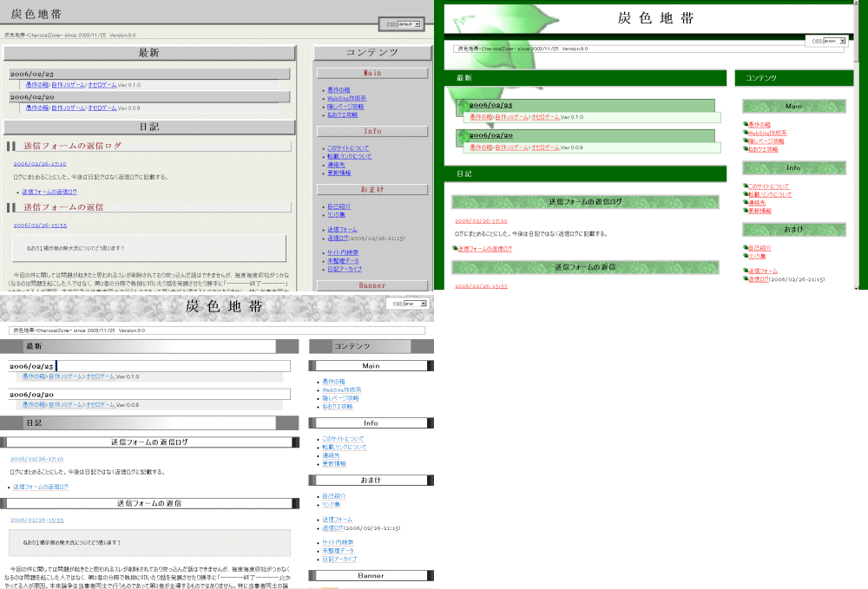Click leaf bullet next to green 送信フォームの返信ログ link
Screen dimensions: 868x589
tap(455, 249)
